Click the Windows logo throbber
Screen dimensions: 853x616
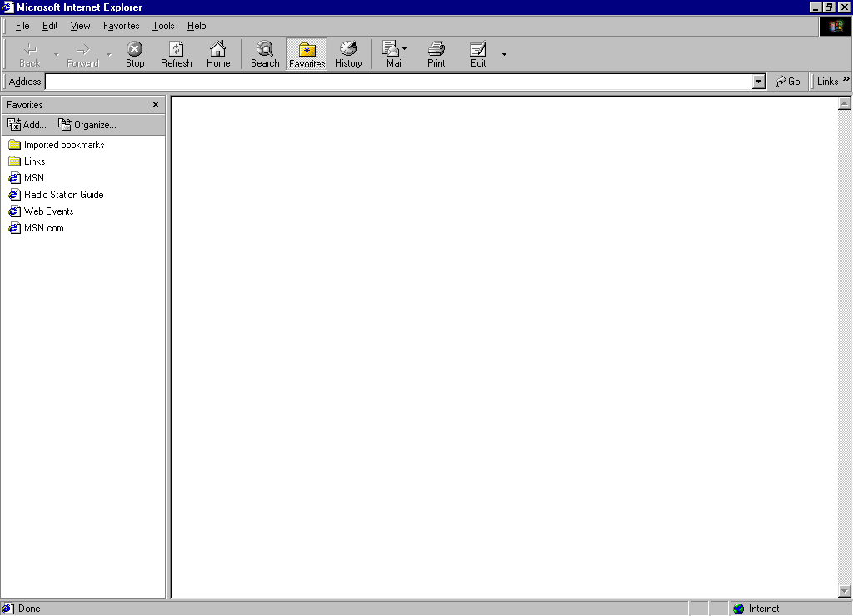pos(836,26)
